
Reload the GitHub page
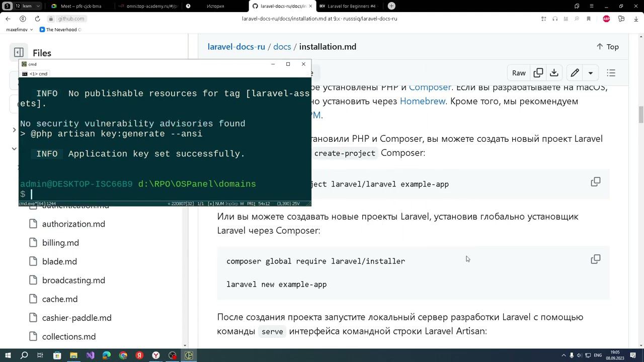(x=37, y=19)
